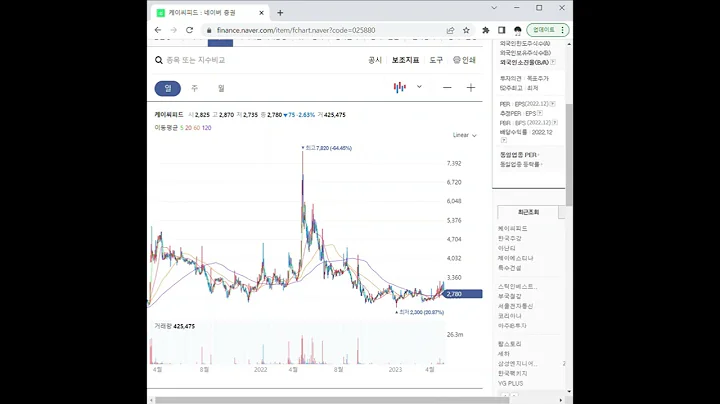Image resolution: width=720 pixels, height=404 pixels.
Task: Open 부국철강 in the recent list
Action: click(x=510, y=296)
